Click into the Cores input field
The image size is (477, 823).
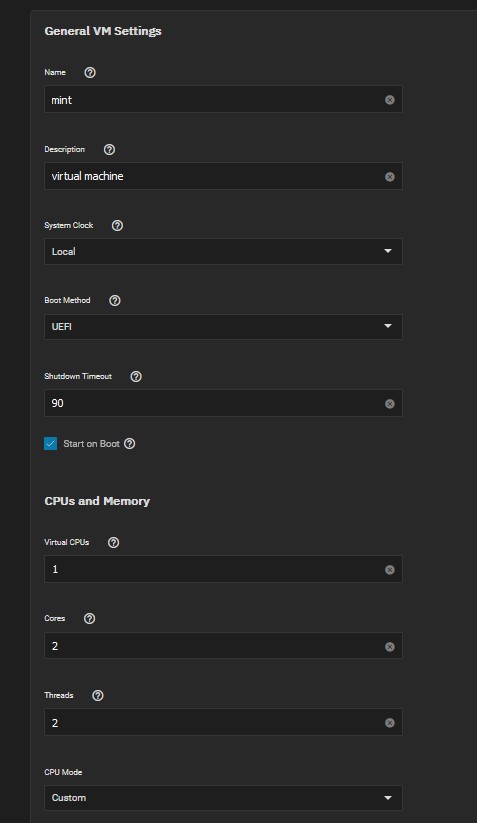pyautogui.click(x=215, y=646)
